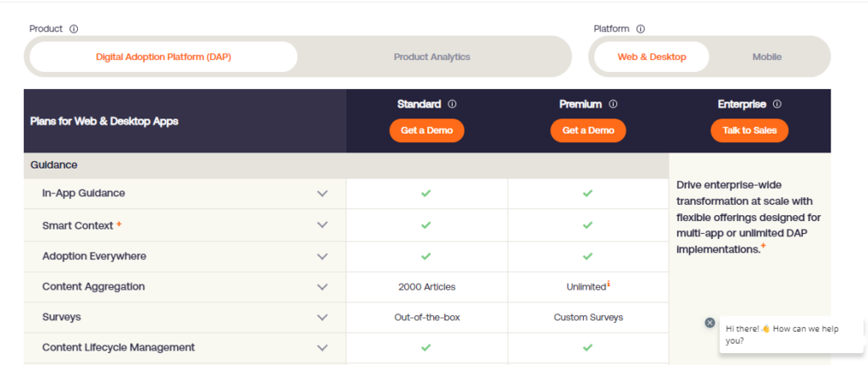Click 'Plans for Web & Desktop Apps' heading

click(104, 121)
